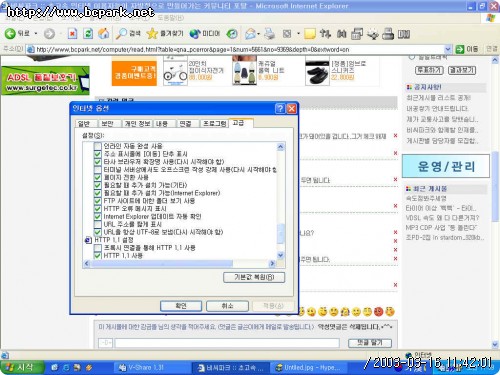
Task: Uncheck URL을 항상 UTF-8로 보냄 option
Action: pos(97,232)
